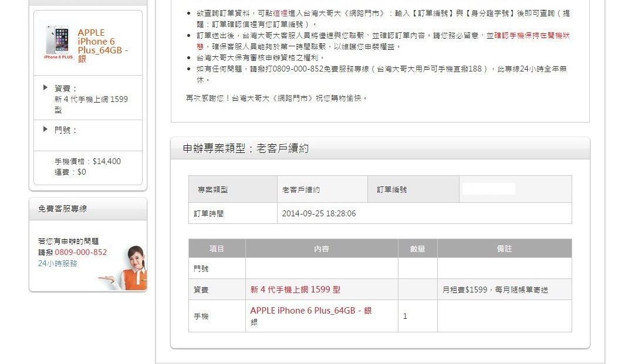Viewport: 635px width, 364px height.
Task: Click the 月租費$1599 remark cell
Action: pos(505,290)
